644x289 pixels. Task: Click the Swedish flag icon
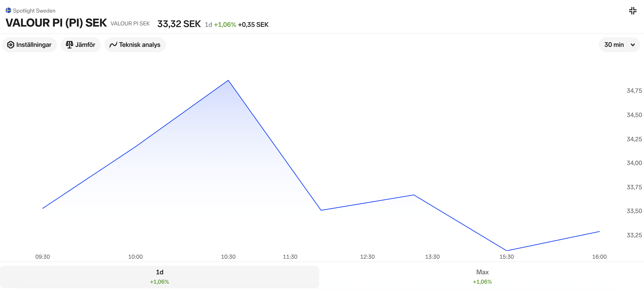click(x=8, y=10)
